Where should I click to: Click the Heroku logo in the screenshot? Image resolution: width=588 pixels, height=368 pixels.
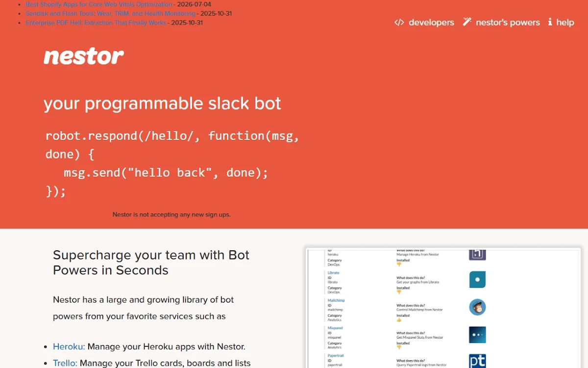[477, 254]
